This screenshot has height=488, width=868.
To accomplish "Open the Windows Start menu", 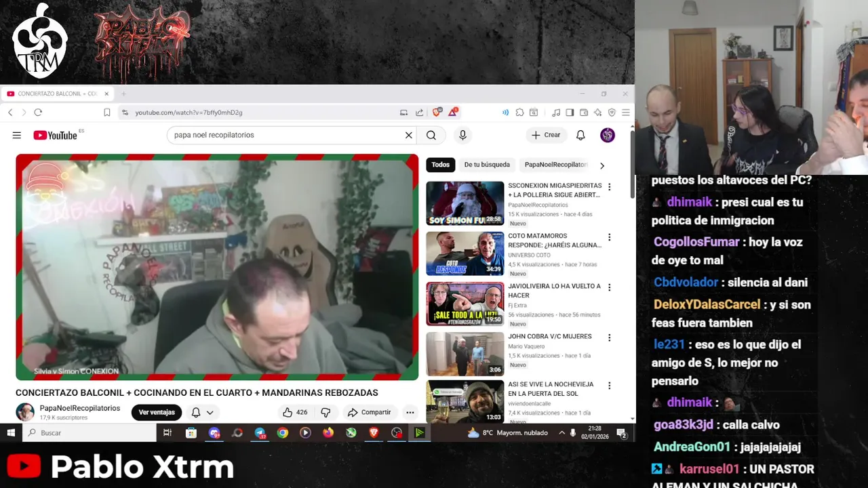I will point(11,432).
